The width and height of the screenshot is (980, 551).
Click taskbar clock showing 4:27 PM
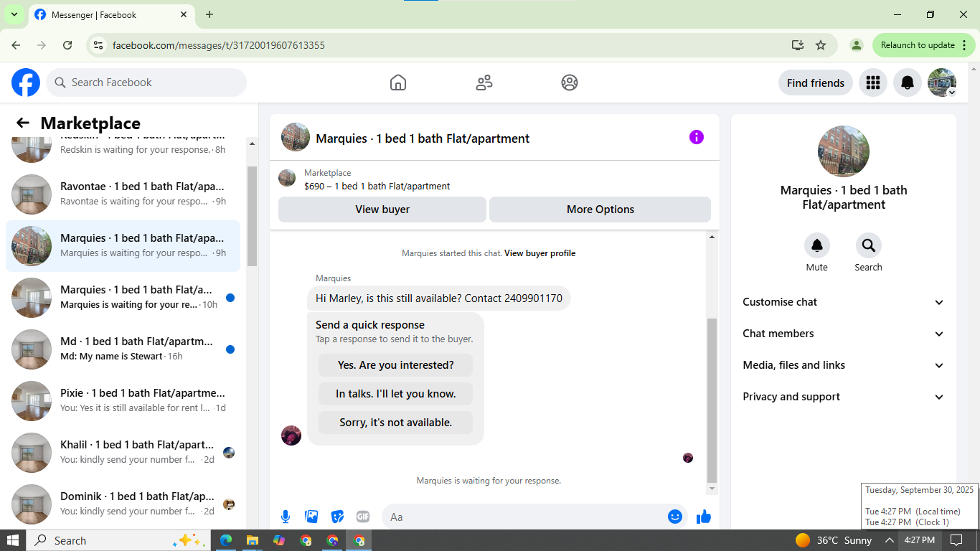(919, 540)
